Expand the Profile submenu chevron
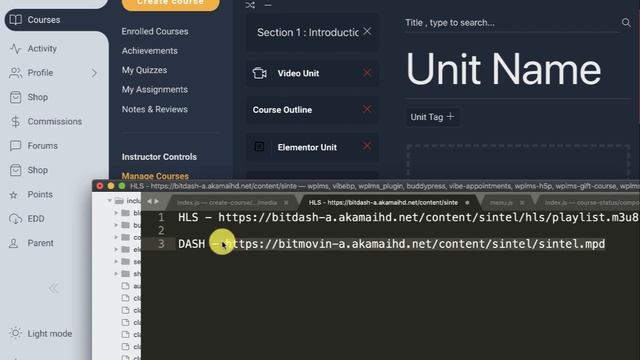The width and height of the screenshot is (640, 360). pos(94,73)
